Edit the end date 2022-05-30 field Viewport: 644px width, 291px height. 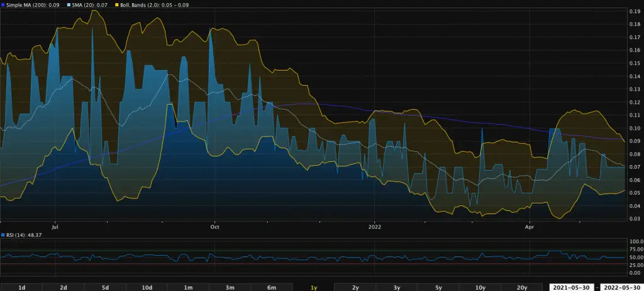pyautogui.click(x=622, y=287)
